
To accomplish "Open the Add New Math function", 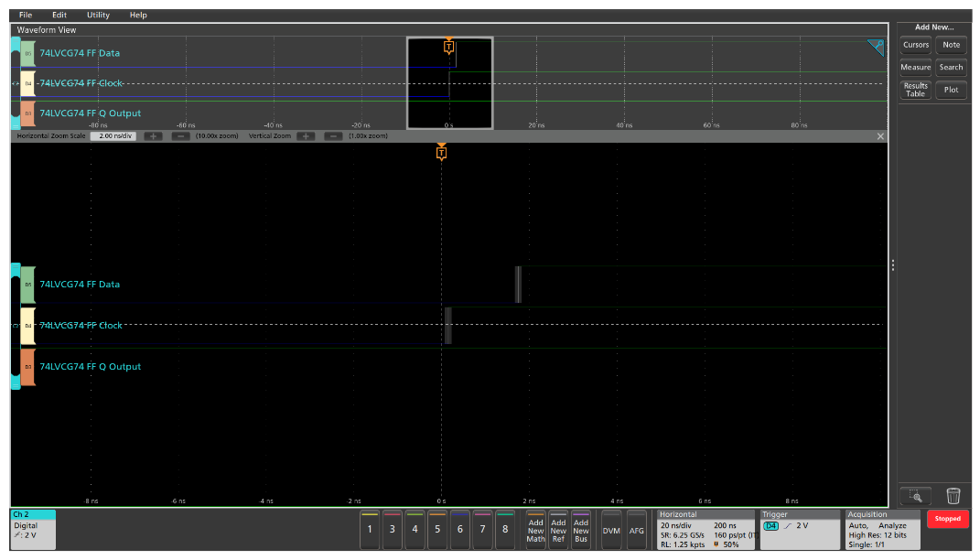I will click(535, 531).
